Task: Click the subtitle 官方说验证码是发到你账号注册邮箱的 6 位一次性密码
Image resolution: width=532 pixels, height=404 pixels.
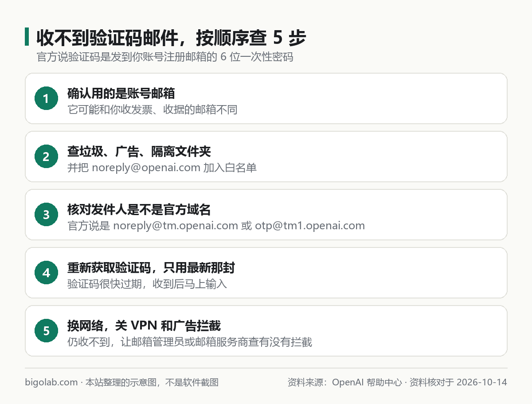Action: pos(164,57)
